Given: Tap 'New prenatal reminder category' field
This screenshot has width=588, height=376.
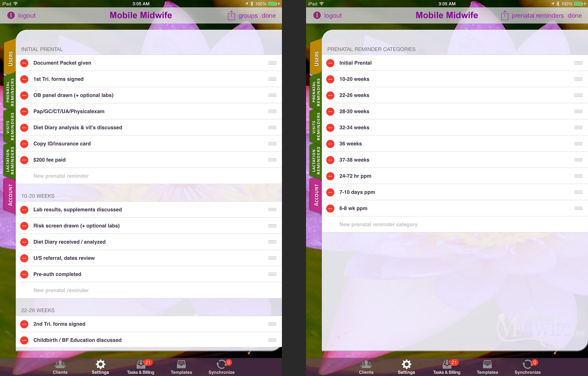Looking at the screenshot, I should coord(455,224).
